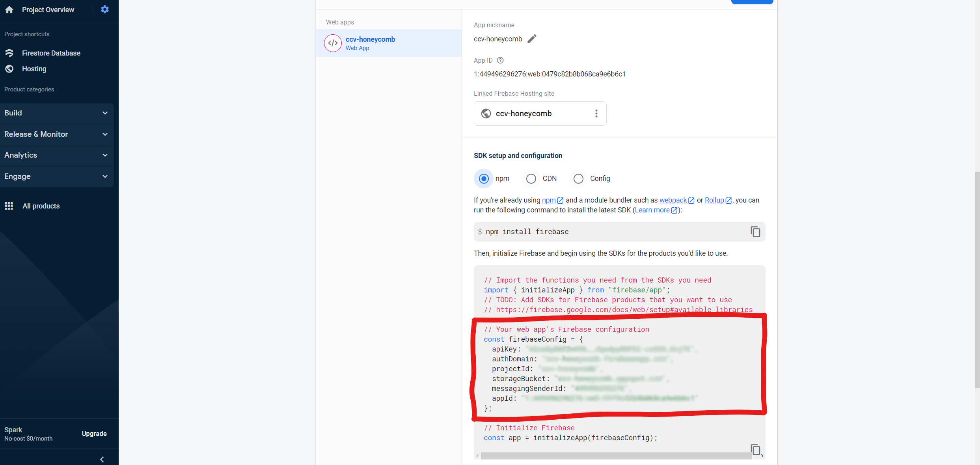980x465 pixels.
Task: Expand the Analytics category
Action: coord(57,155)
